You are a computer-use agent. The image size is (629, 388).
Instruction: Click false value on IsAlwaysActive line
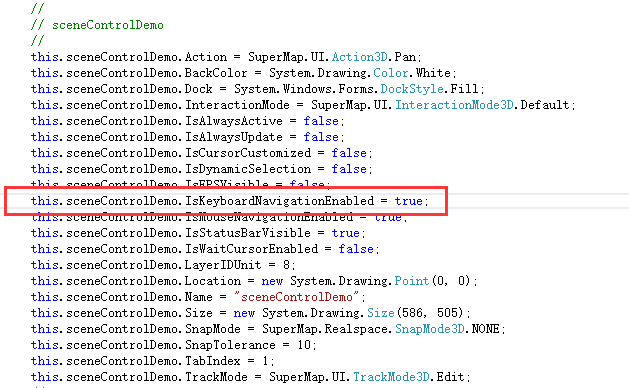[321, 121]
